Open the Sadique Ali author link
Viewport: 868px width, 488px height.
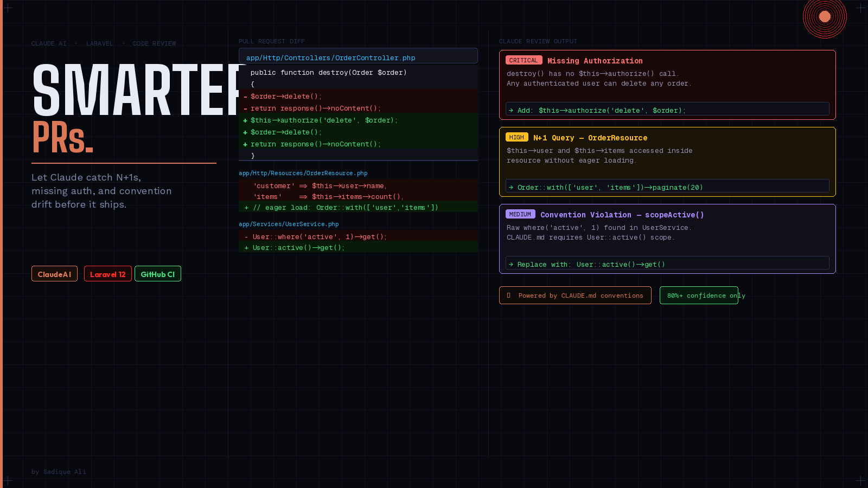[59, 472]
